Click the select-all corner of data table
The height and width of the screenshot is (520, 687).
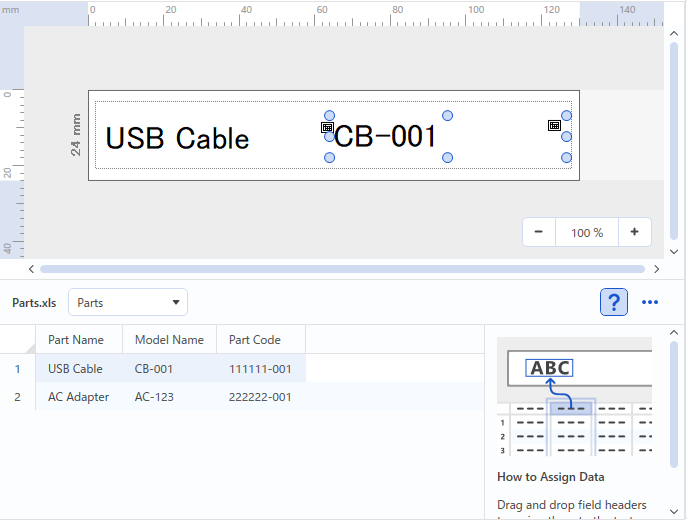coord(17,340)
